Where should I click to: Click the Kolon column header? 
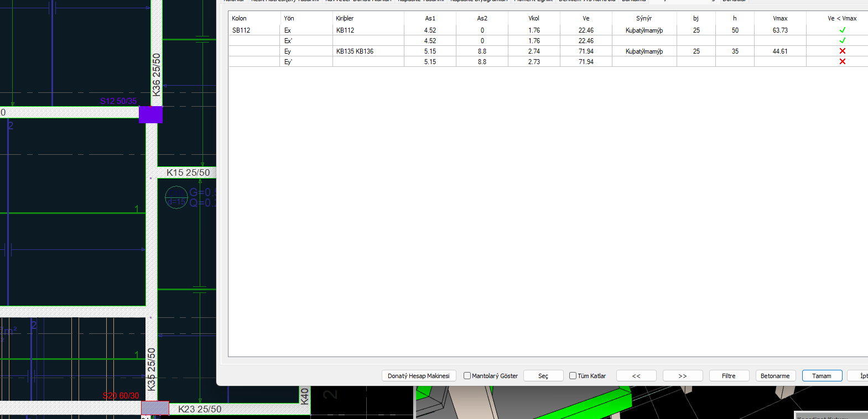(x=254, y=18)
